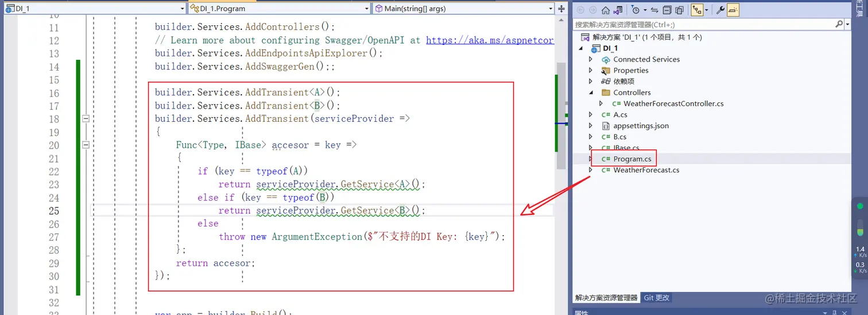868x315 pixels.
Task: Click the C# icon beside WeatherForecastController.cs
Action: (616, 104)
